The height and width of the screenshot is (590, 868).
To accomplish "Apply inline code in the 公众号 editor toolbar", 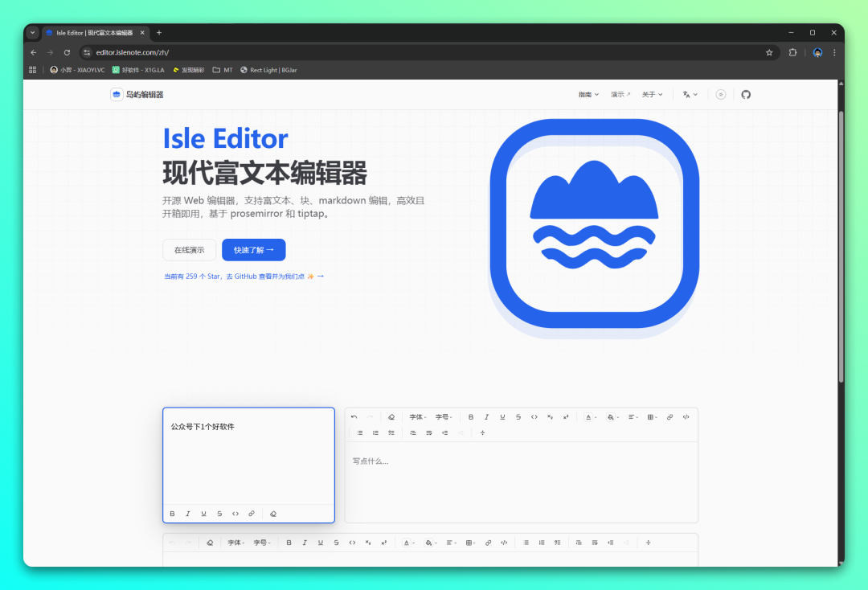I will (235, 514).
